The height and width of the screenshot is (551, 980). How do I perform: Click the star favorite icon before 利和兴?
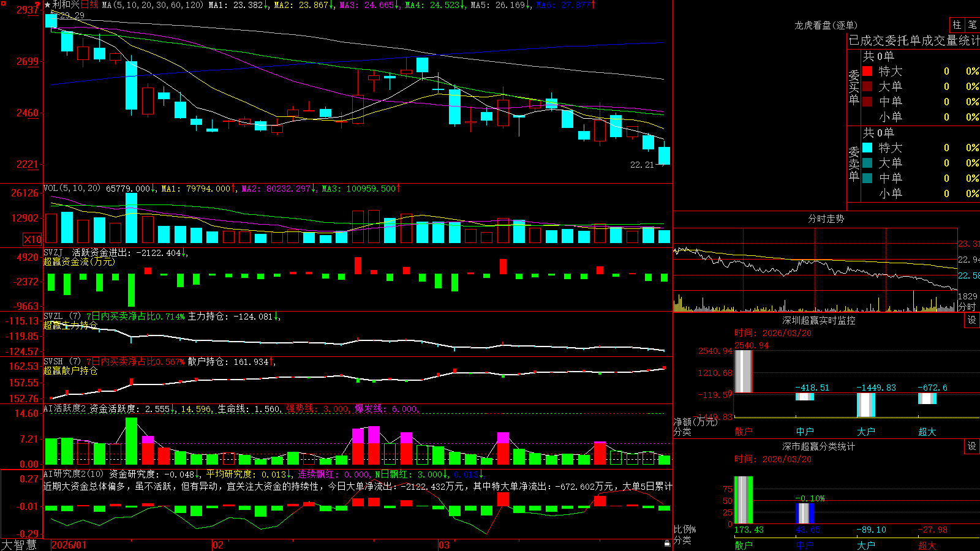[48, 5]
